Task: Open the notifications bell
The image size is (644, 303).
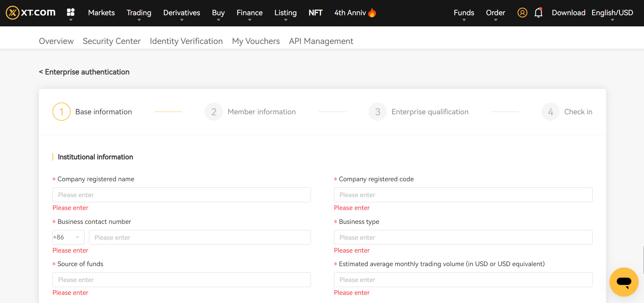Action: (538, 13)
